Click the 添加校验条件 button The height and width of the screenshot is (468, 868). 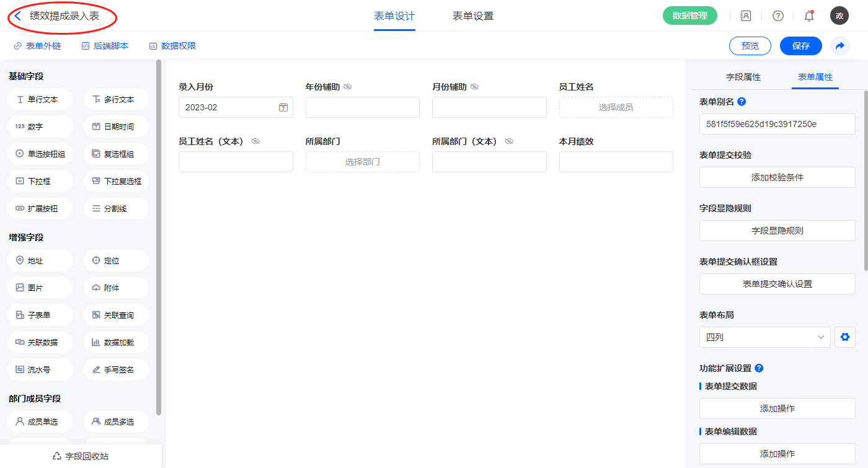coord(777,177)
